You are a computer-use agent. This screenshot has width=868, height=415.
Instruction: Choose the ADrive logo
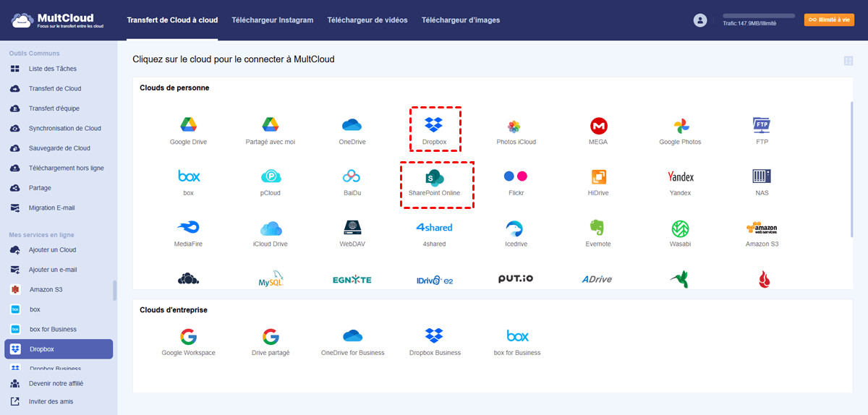tap(598, 279)
